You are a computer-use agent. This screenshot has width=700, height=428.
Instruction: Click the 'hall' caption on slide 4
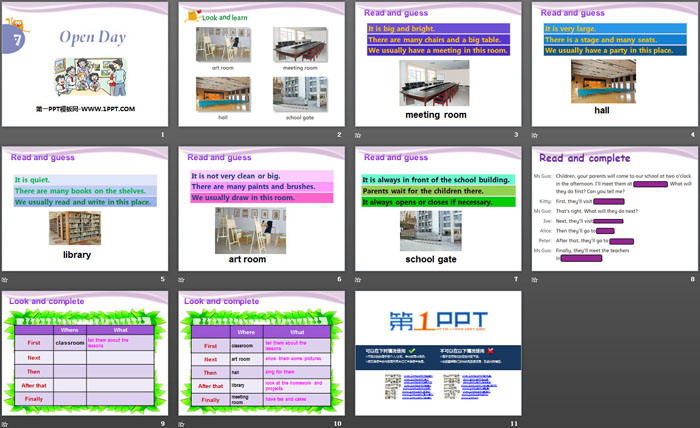pyautogui.click(x=602, y=110)
